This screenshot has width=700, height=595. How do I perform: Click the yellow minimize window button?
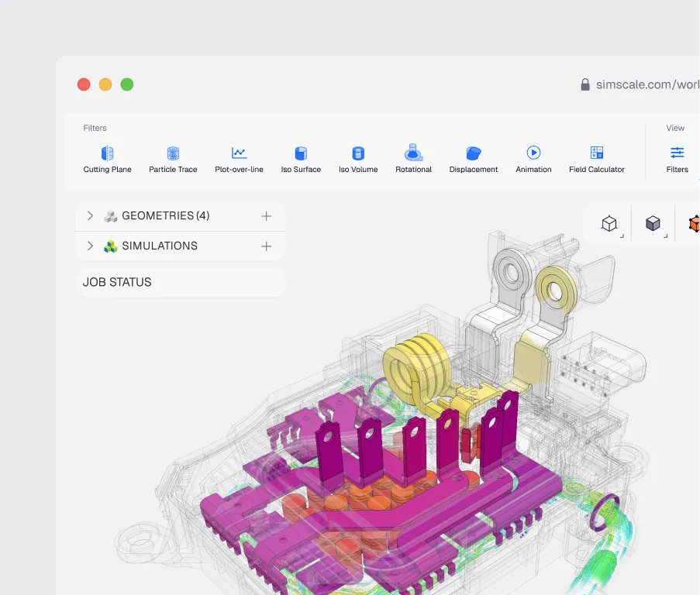pos(105,84)
